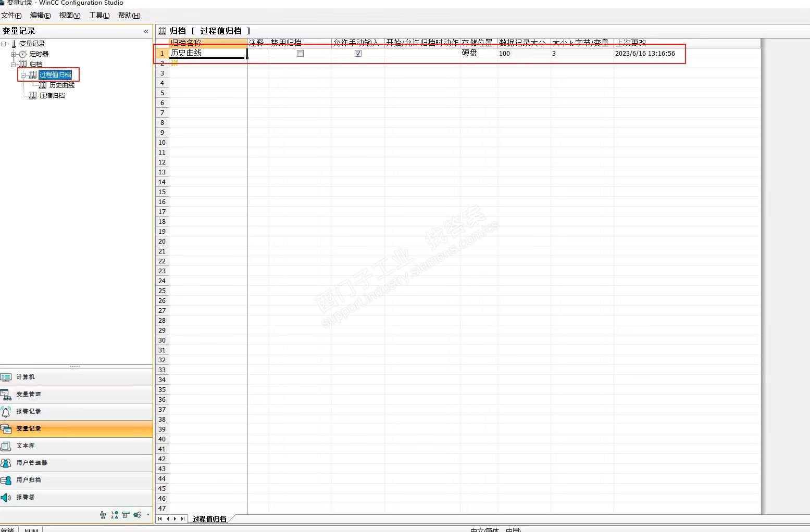
Task: Collapse the 归档 tree node
Action: (14, 65)
